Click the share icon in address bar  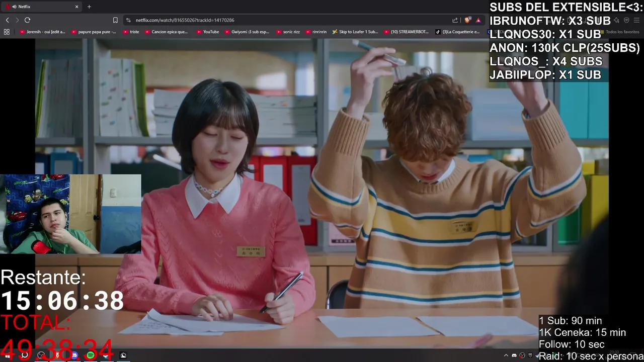(455, 20)
